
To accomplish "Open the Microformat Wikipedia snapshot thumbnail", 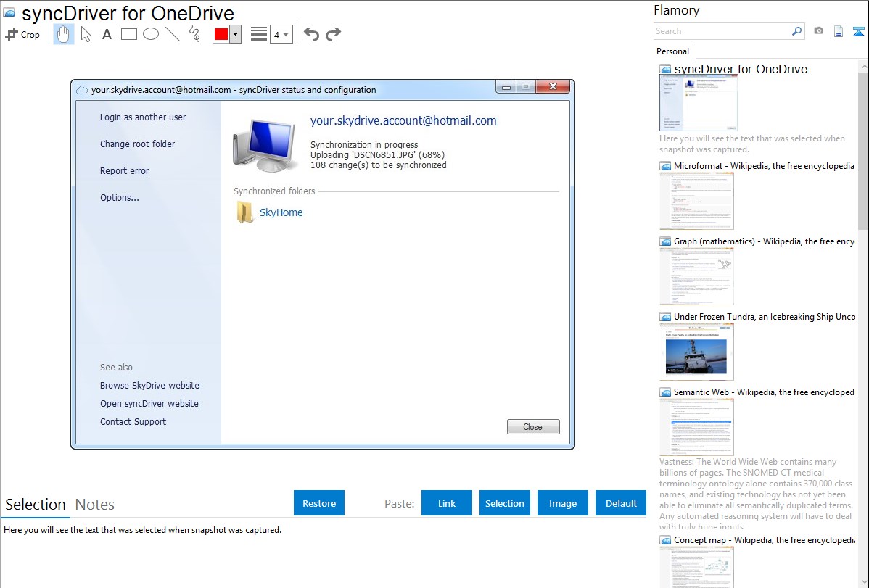I will [x=696, y=201].
